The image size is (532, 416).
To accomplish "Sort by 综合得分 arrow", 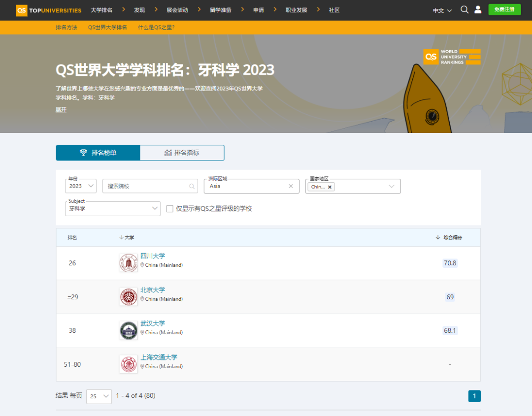I will click(x=438, y=237).
